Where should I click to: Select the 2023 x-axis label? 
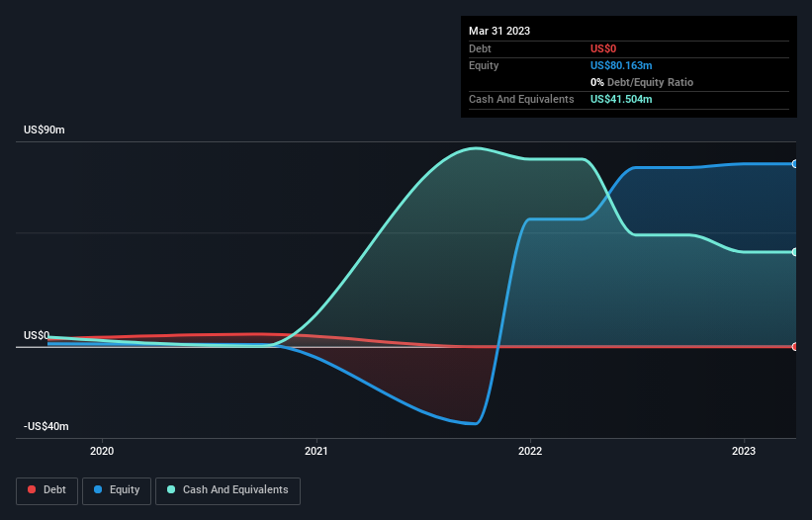tap(744, 451)
